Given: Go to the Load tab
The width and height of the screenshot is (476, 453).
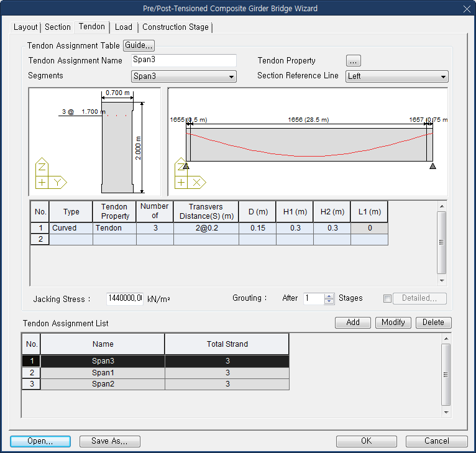Looking at the screenshot, I should pyautogui.click(x=124, y=27).
